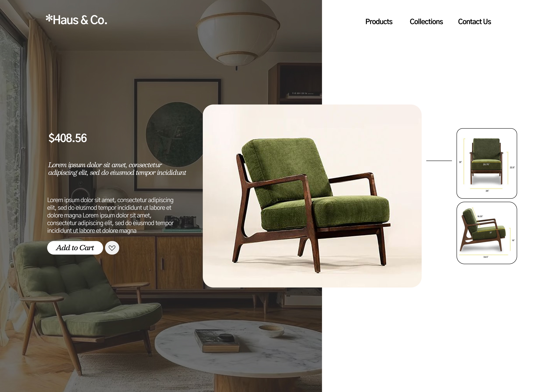Open the Products menu item
Screen dimensions: 552x392
[379, 22]
